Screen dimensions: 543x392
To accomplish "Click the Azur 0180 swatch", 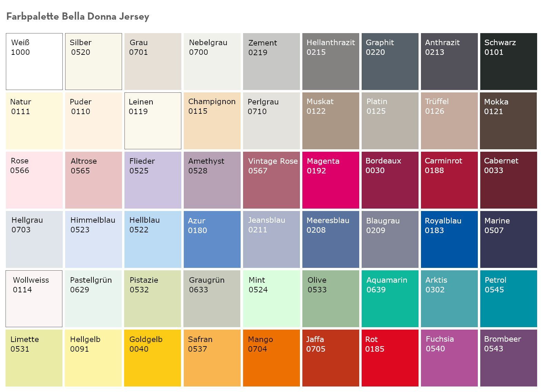I will click(212, 239).
